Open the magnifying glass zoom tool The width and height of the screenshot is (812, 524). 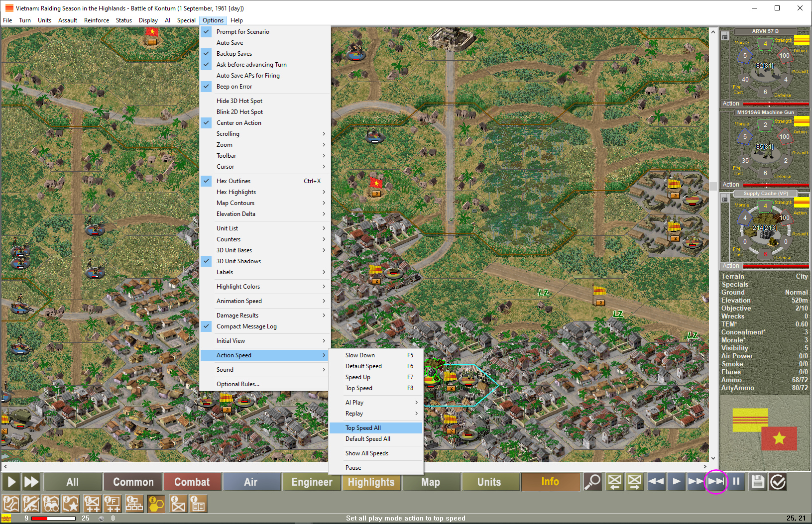[592, 482]
